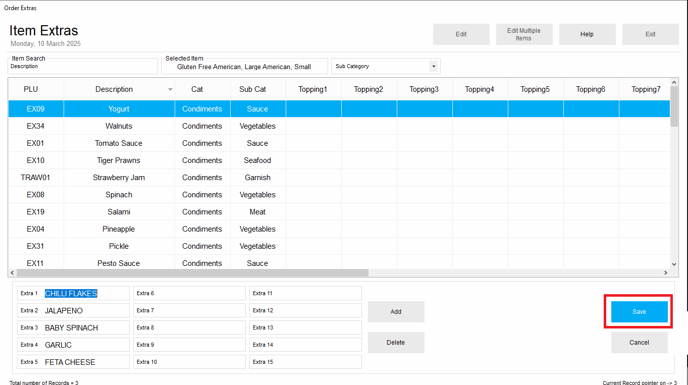Select the Walnuts row

[x=339, y=126]
